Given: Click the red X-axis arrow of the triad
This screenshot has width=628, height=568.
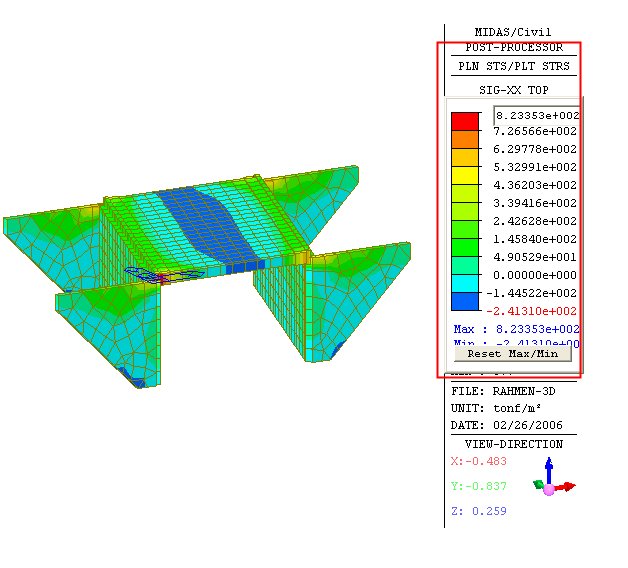Looking at the screenshot, I should pyautogui.click(x=568, y=486).
